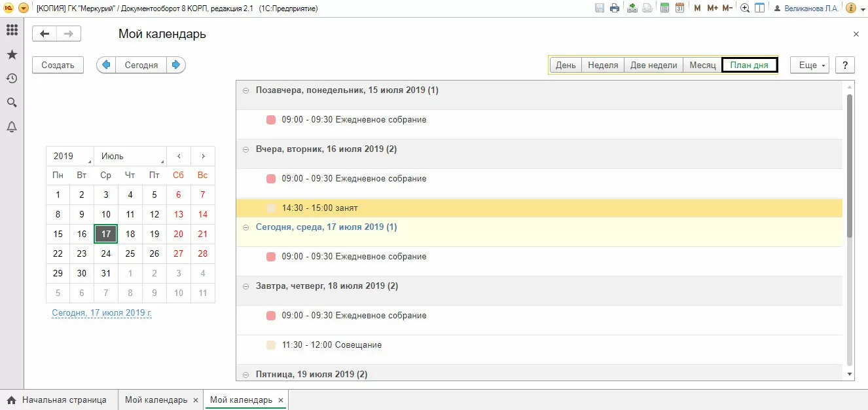Click the Сегодня button
The width and height of the screenshot is (868, 410).
point(141,65)
